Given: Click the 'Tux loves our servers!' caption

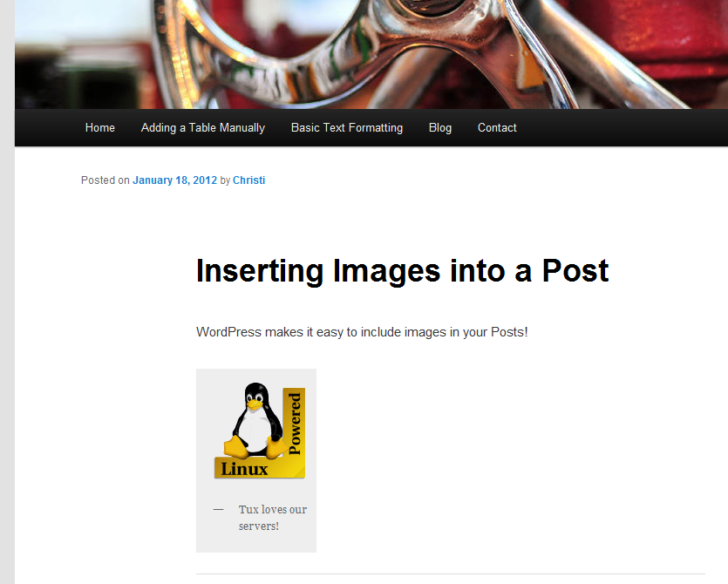Looking at the screenshot, I should (272, 518).
